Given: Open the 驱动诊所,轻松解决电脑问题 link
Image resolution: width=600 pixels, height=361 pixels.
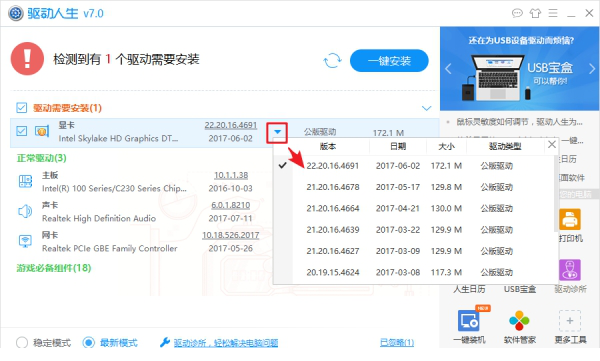Looking at the screenshot, I should click(x=226, y=343).
